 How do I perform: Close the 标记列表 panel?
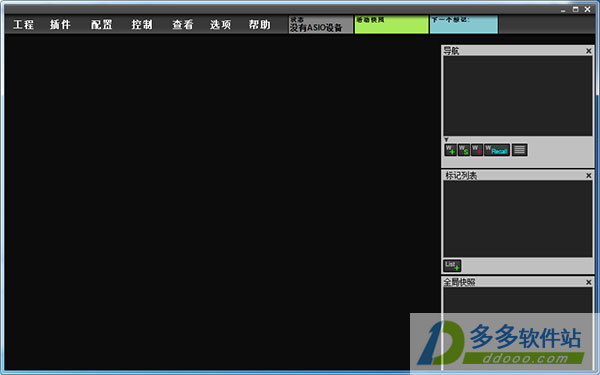(589, 176)
